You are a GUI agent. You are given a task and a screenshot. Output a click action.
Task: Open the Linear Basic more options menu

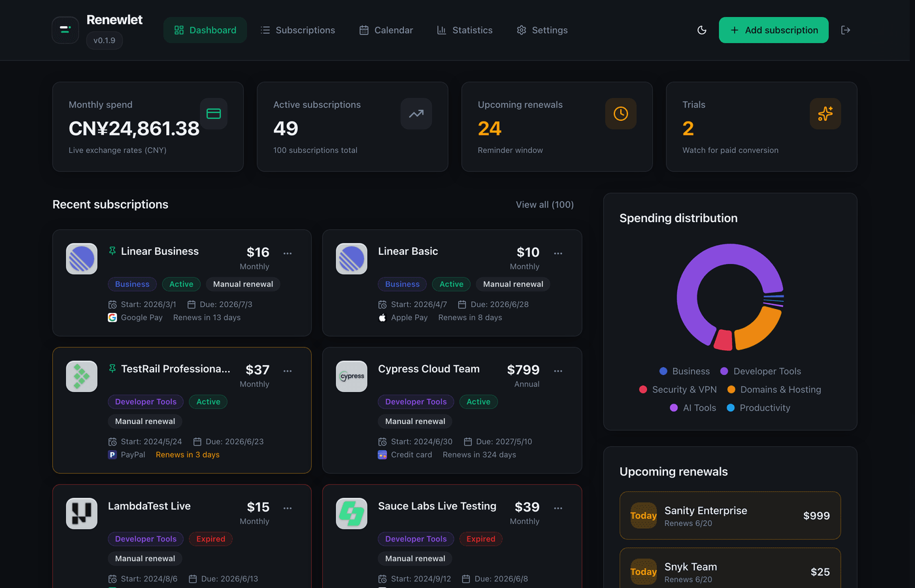coord(558,253)
